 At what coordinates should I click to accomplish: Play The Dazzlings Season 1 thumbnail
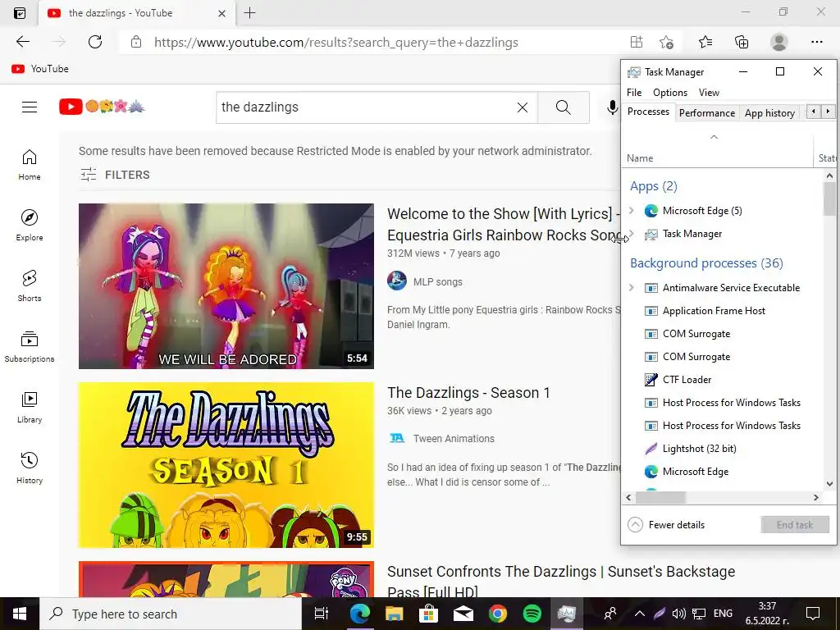point(226,465)
